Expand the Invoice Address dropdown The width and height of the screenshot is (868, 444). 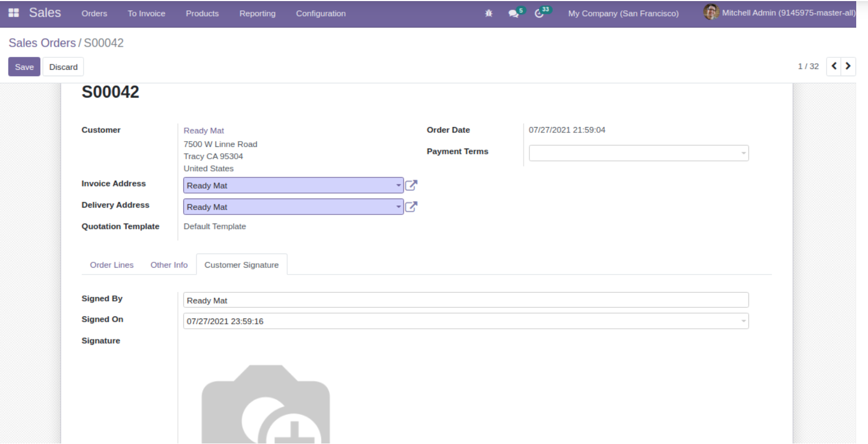[398, 186]
